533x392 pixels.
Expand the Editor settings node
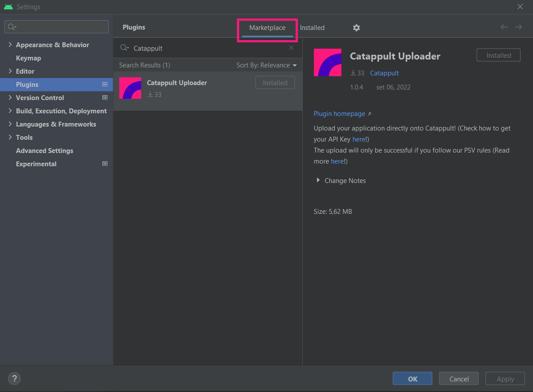pyautogui.click(x=10, y=71)
